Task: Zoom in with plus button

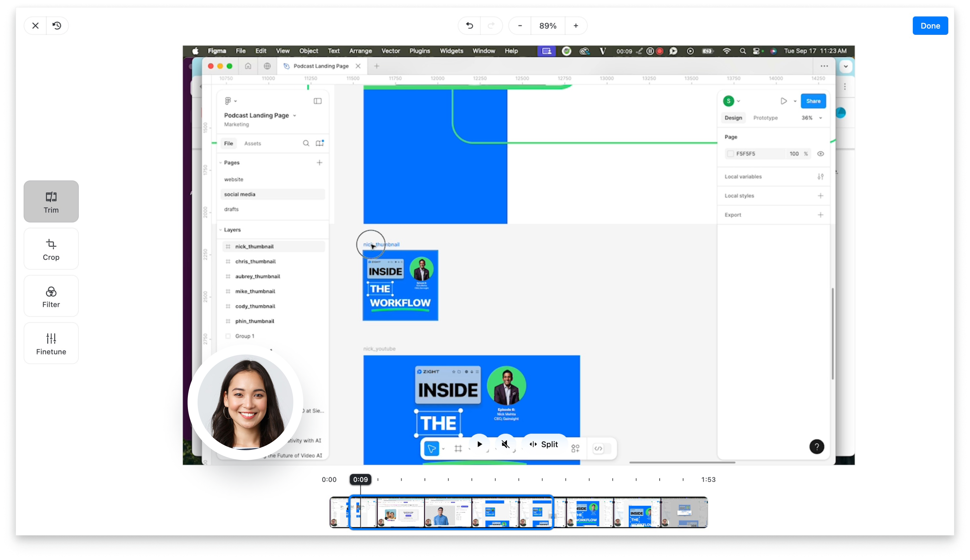Action: tap(575, 26)
